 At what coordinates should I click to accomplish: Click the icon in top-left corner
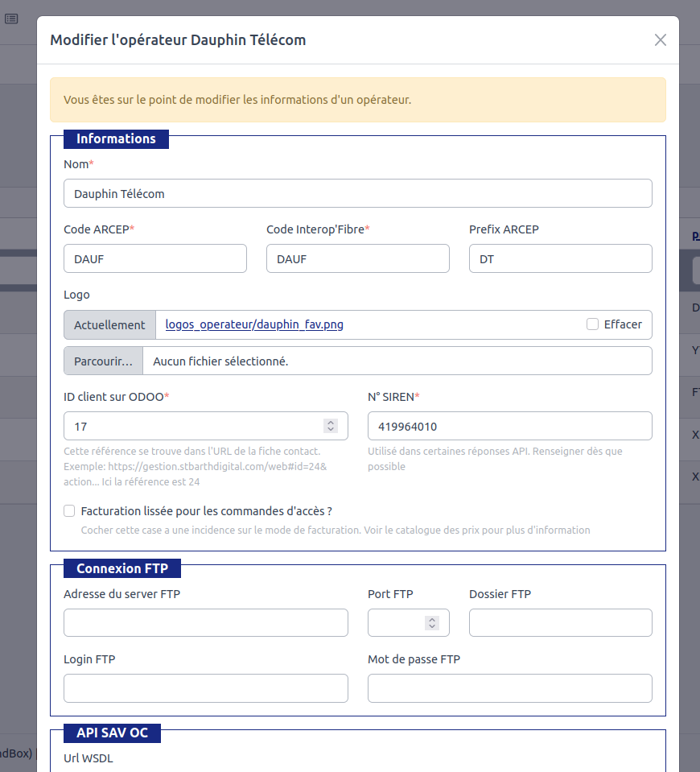pos(11,19)
